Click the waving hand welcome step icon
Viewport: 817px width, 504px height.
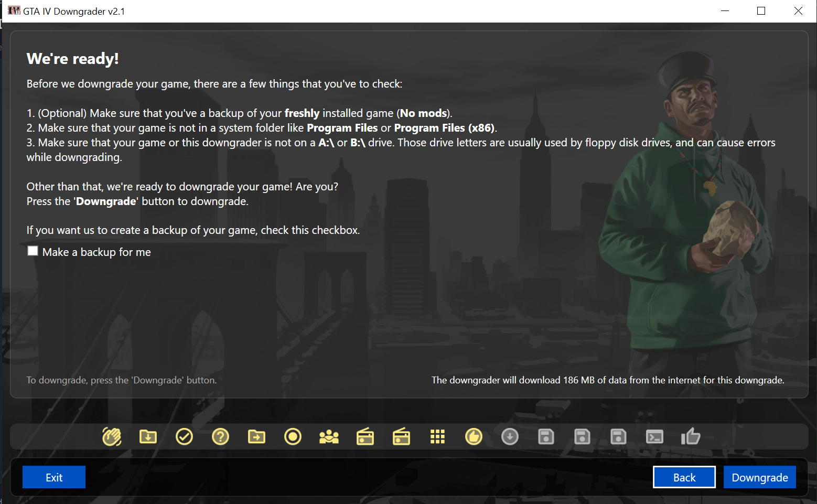click(x=112, y=436)
